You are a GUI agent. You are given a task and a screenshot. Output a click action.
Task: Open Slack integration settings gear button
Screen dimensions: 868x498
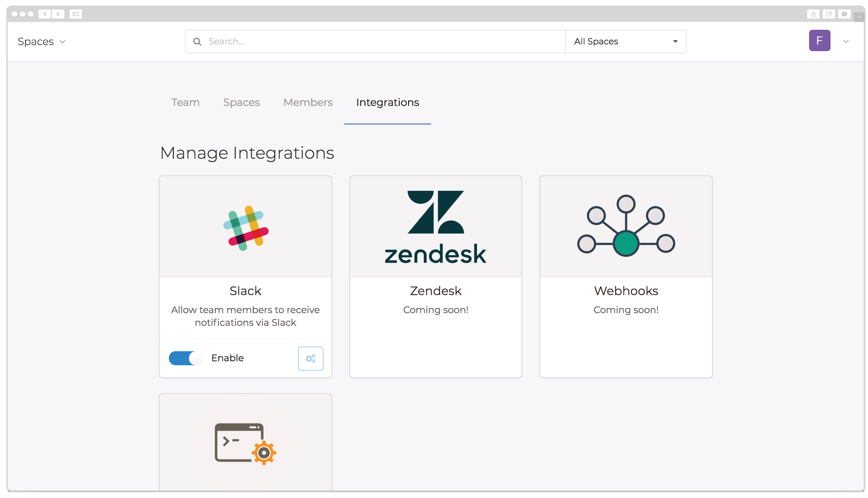tap(310, 358)
